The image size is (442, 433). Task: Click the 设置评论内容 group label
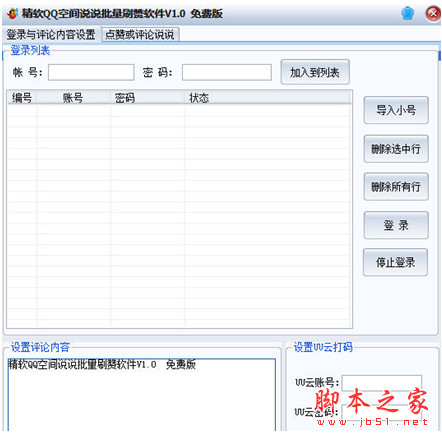[40, 347]
